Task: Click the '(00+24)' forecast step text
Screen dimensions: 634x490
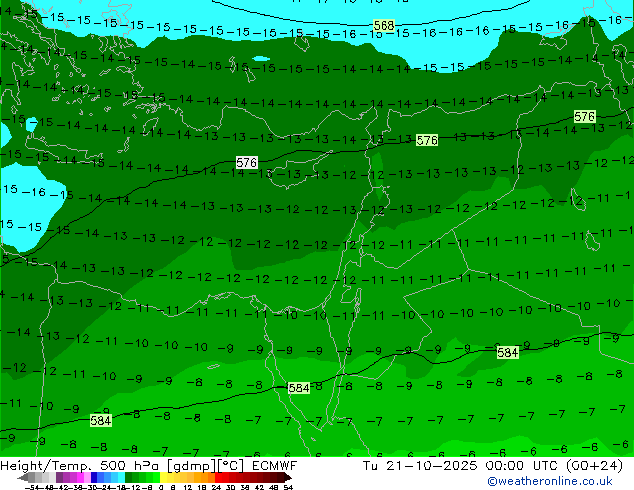Action: tap(594, 466)
